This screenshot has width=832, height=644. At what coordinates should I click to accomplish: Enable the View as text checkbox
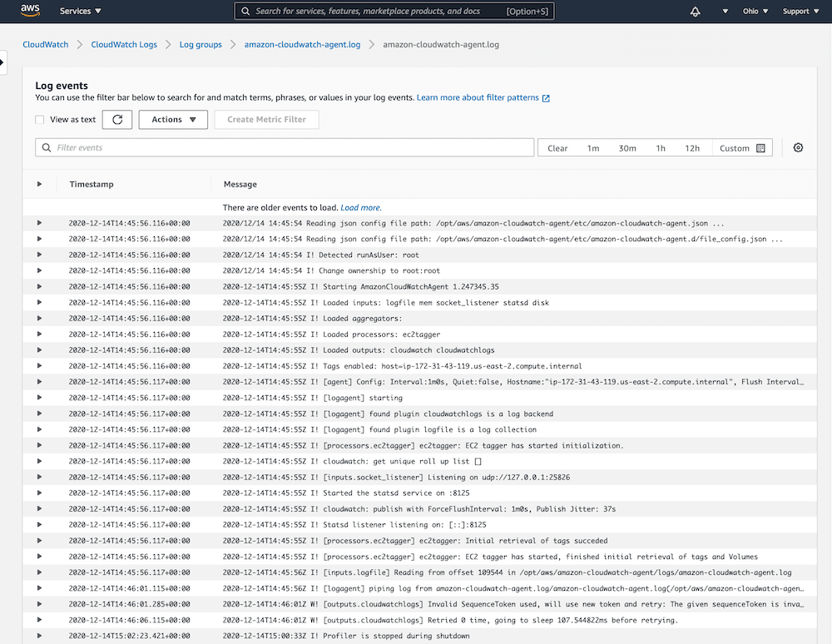tap(40, 120)
